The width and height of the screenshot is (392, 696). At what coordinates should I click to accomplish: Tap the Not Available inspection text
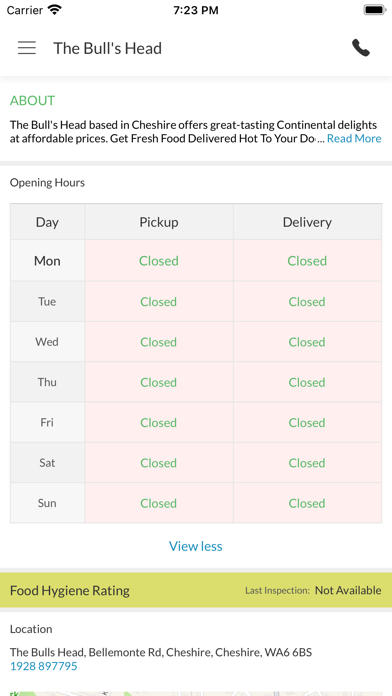(x=348, y=590)
